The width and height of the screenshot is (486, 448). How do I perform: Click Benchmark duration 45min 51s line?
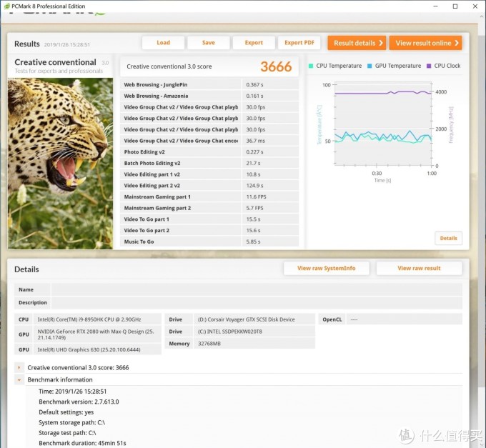click(82, 443)
